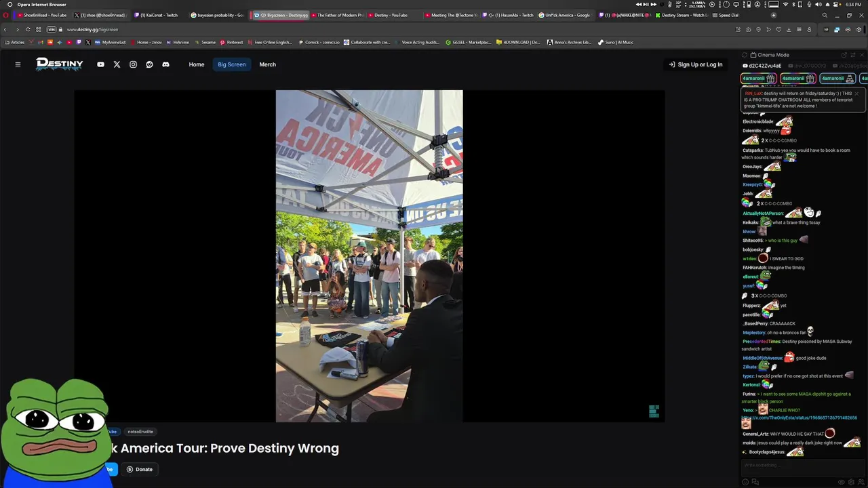This screenshot has height=488, width=868.
Task: Reload the current page
Action: pos(28,30)
